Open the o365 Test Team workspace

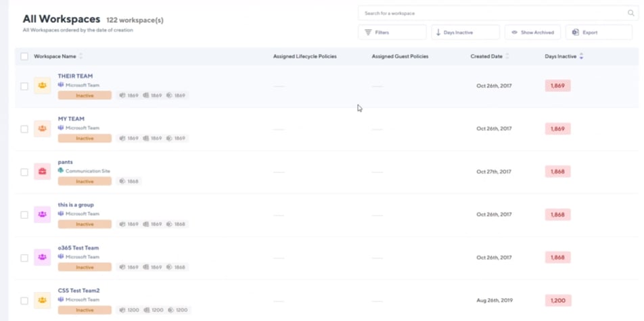pos(78,248)
